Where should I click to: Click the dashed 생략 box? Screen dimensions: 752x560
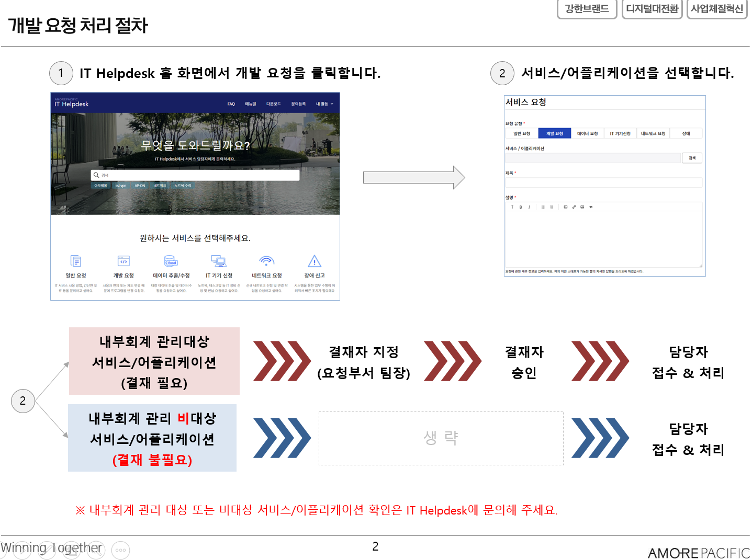click(x=441, y=438)
